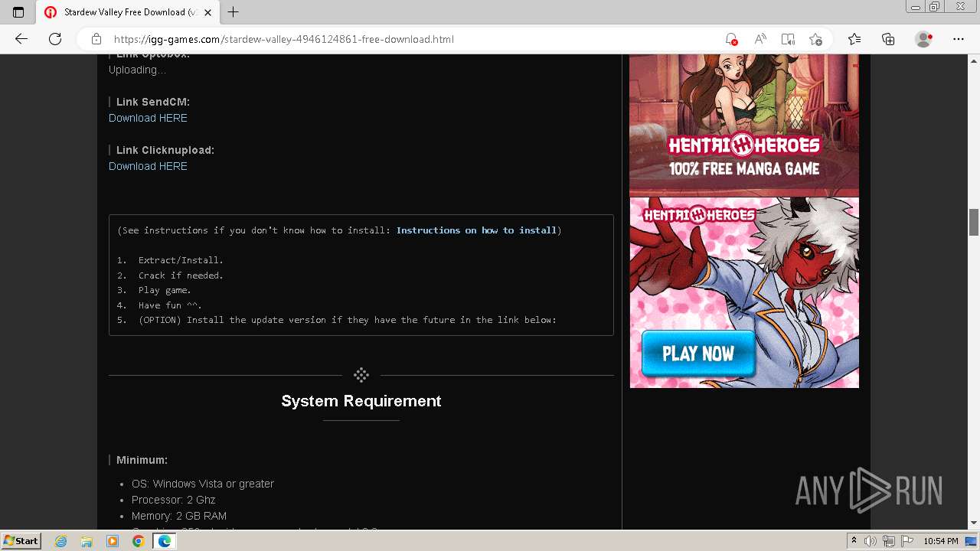Open the Action Center flag icon

tap(906, 541)
